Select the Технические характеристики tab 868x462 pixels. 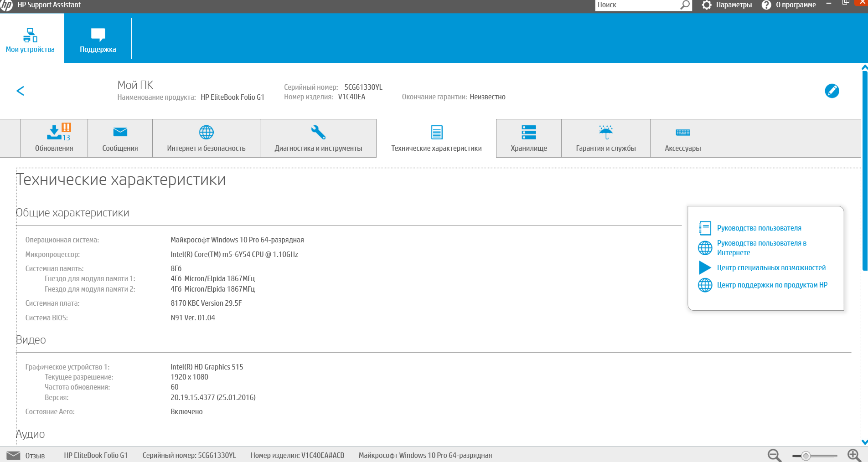[436, 139]
